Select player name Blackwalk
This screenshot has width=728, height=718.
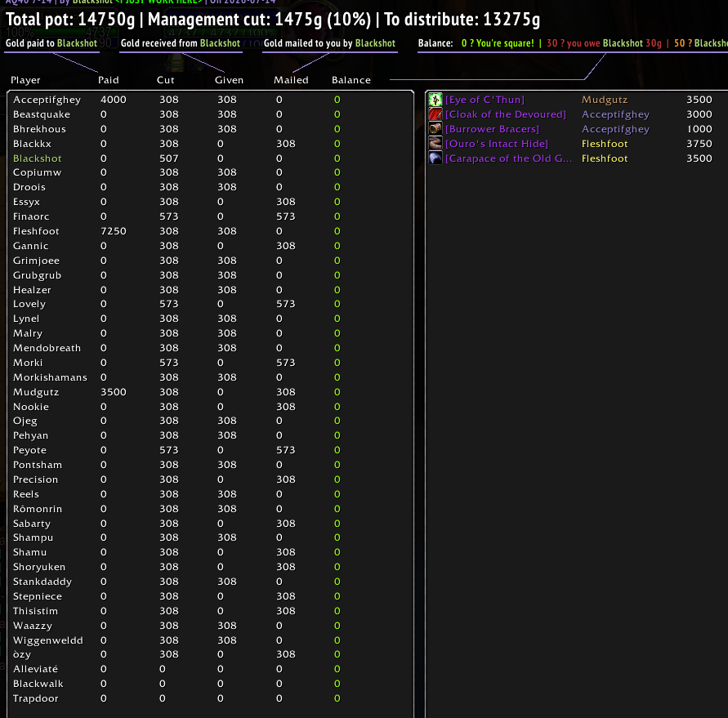(x=38, y=684)
